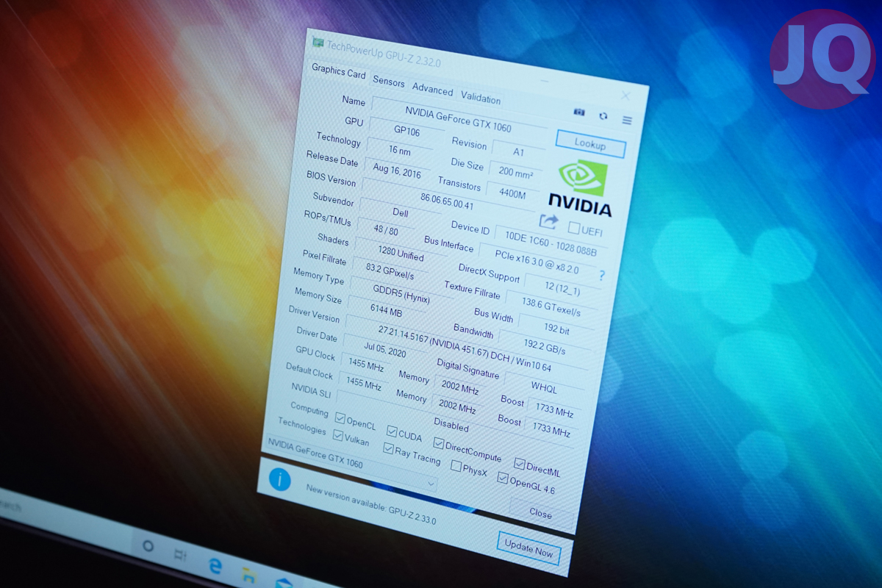The width and height of the screenshot is (882, 588).
Task: Click the Revision value A1
Action: pos(519,152)
